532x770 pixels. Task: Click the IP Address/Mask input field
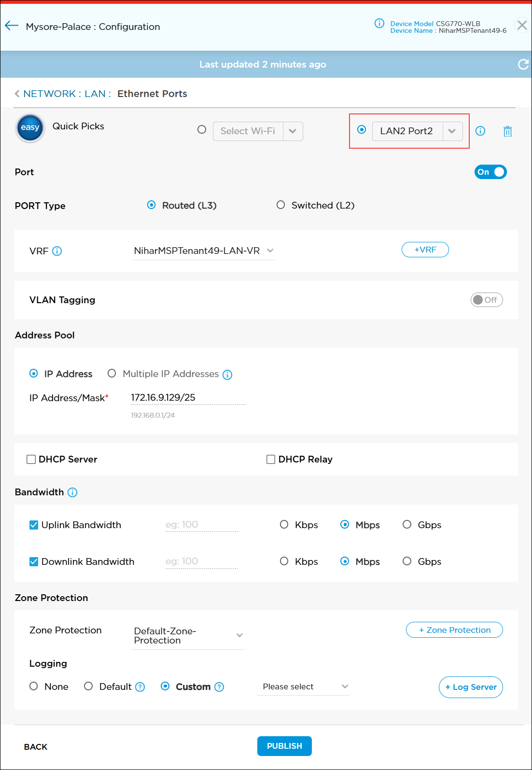(187, 398)
